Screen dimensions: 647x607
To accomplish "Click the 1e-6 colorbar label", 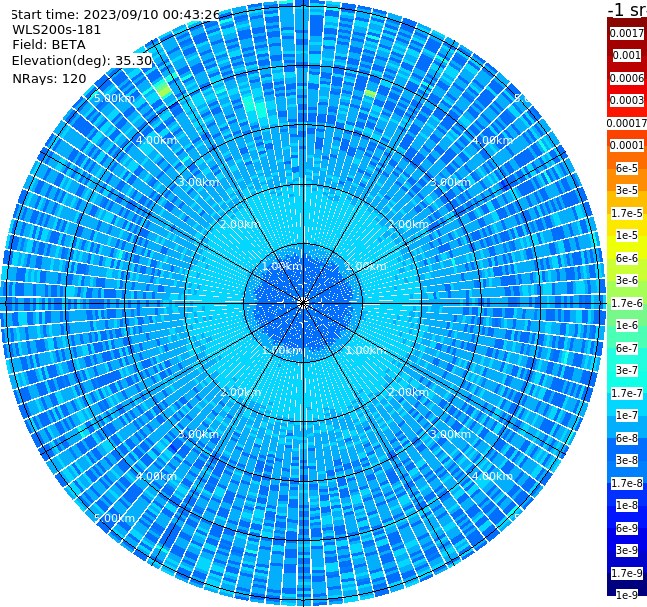I will pyautogui.click(x=627, y=325).
